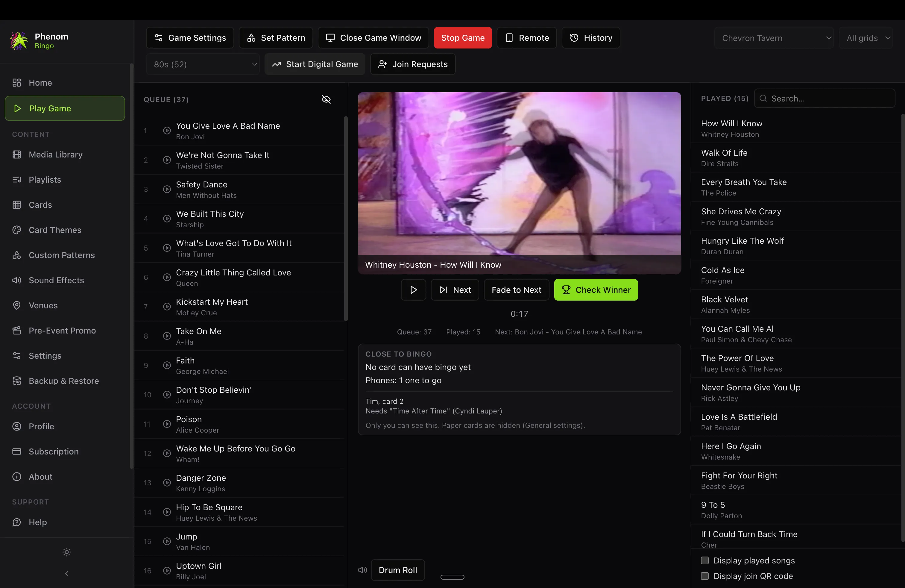Click play icon for Danger Zone
The height and width of the screenshot is (588, 905).
(167, 483)
